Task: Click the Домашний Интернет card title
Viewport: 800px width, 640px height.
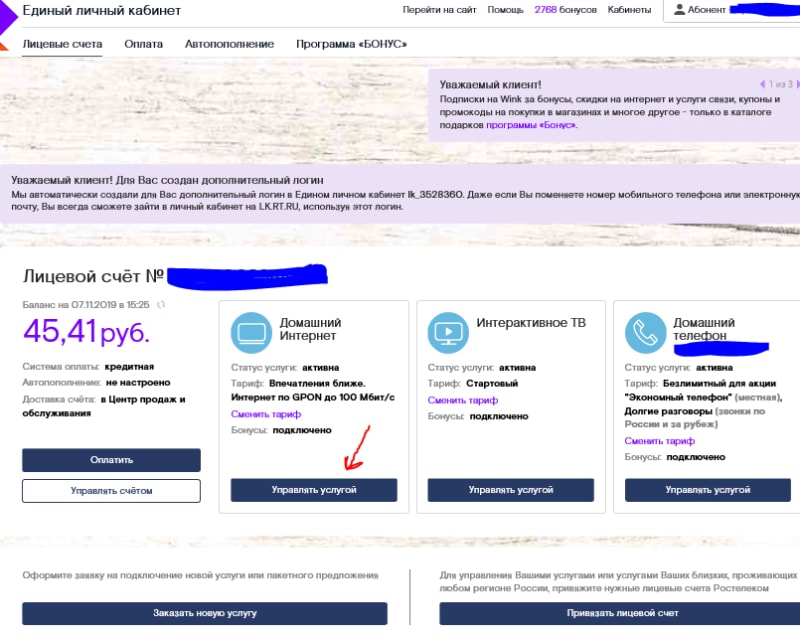Action: (310, 329)
